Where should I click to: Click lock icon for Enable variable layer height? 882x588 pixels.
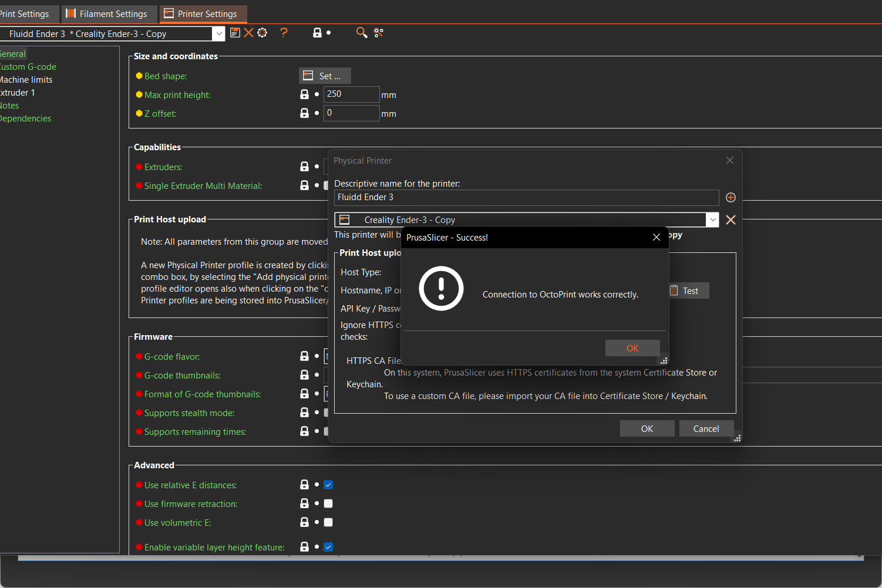point(304,547)
